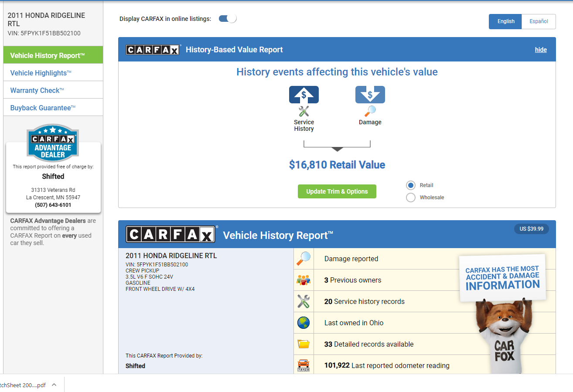
Task: Click the Service history records wrench icon
Action: pos(304,301)
